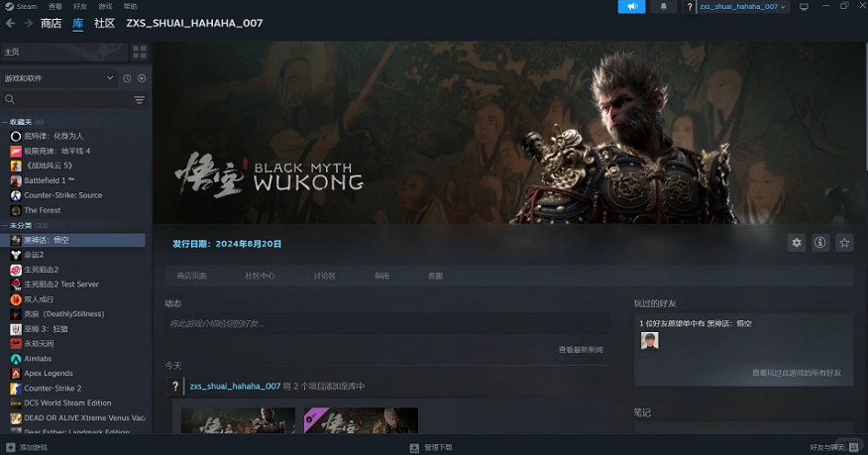Click the library search field

(69, 100)
